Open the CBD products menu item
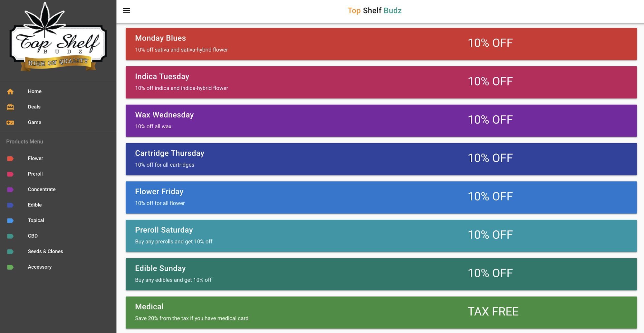The image size is (644, 333). 33,236
